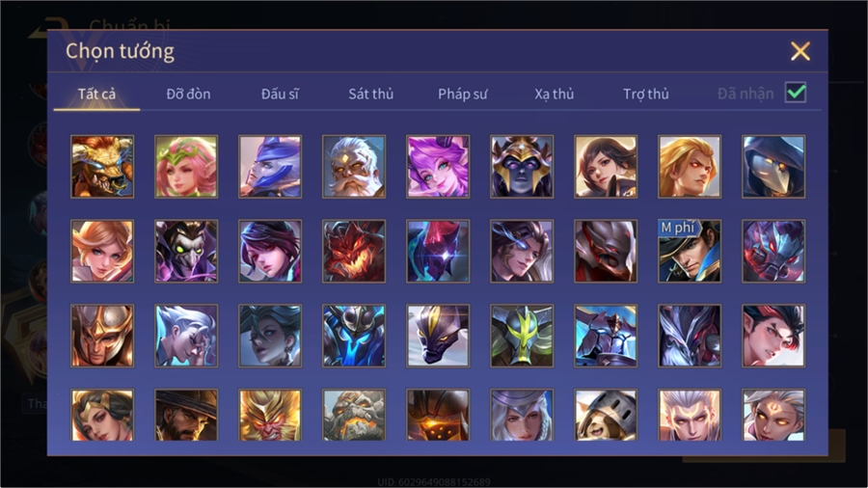868x488 pixels.
Task: Select the golden lion beast hero portrait
Action: 102,167
